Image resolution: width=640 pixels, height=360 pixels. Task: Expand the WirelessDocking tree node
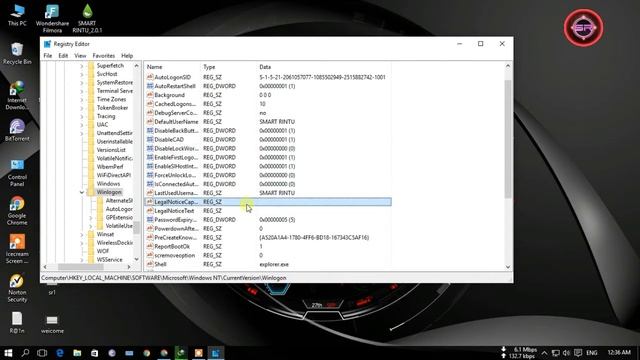[x=82, y=243]
